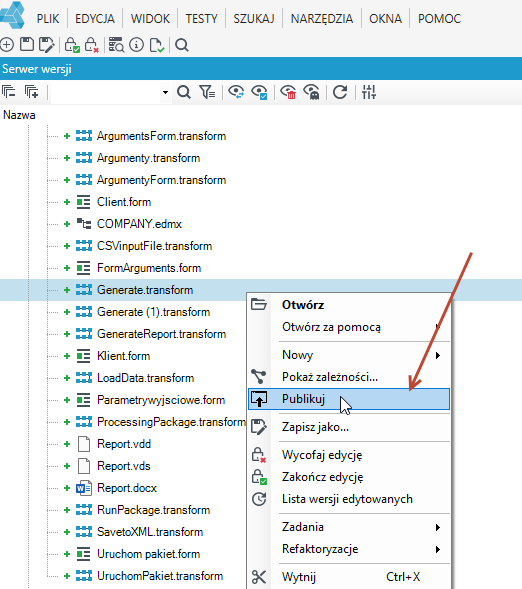The width and height of the screenshot is (522, 589).
Task: Click inside the search text field
Action: coord(106,92)
